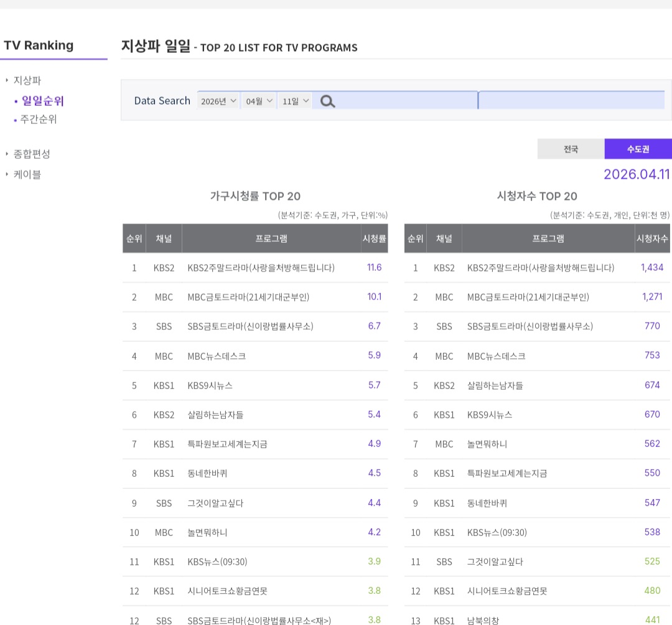Click the rating value 5.4
672x625 pixels.
(374, 415)
